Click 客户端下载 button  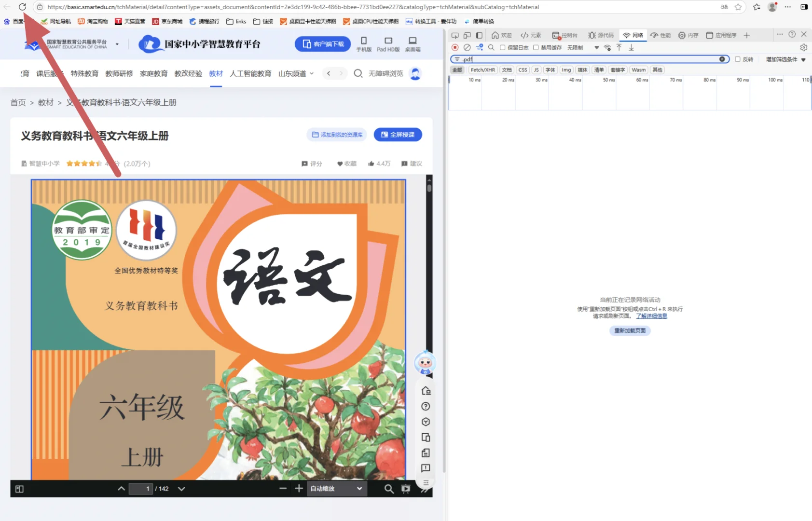[x=323, y=44]
